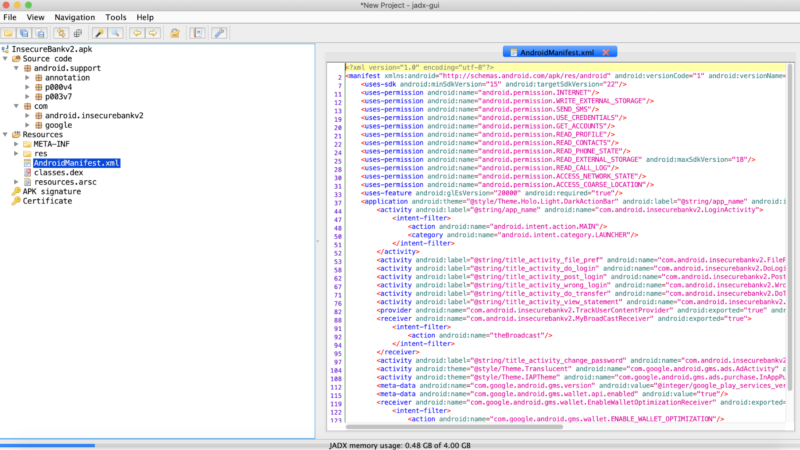Open the Tools menu
The width and height of the screenshot is (800, 450).
pyautogui.click(x=116, y=17)
